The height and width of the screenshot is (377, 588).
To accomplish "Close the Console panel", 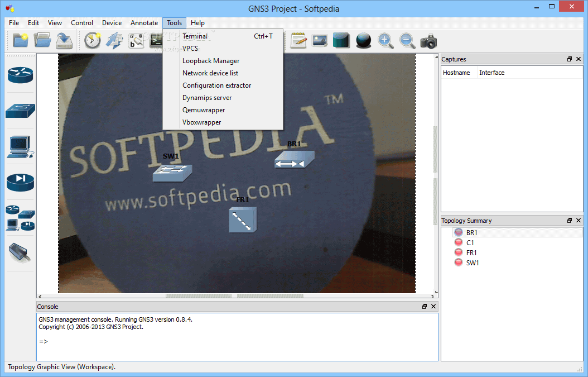I will [433, 307].
